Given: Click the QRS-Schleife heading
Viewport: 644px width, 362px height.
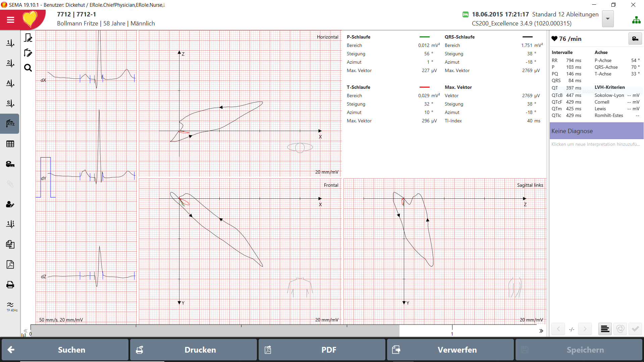Looking at the screenshot, I should tap(460, 37).
